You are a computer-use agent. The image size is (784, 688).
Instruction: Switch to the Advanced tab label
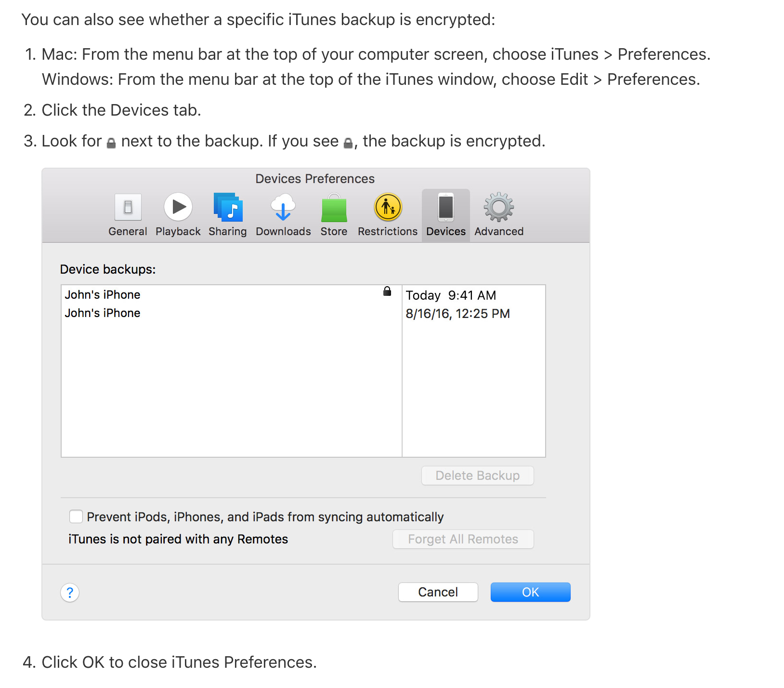(x=499, y=231)
